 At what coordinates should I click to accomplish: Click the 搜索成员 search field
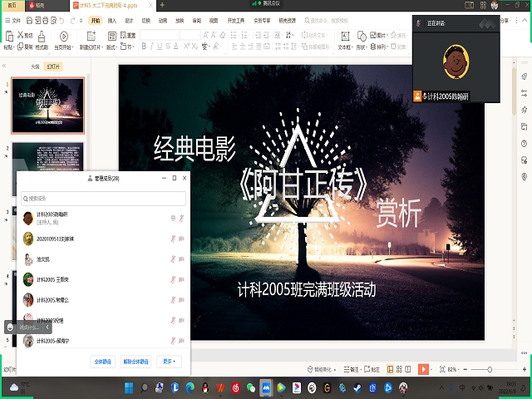click(103, 199)
